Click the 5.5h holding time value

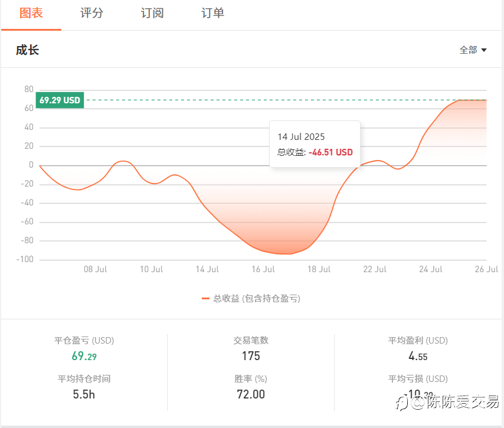(84, 394)
